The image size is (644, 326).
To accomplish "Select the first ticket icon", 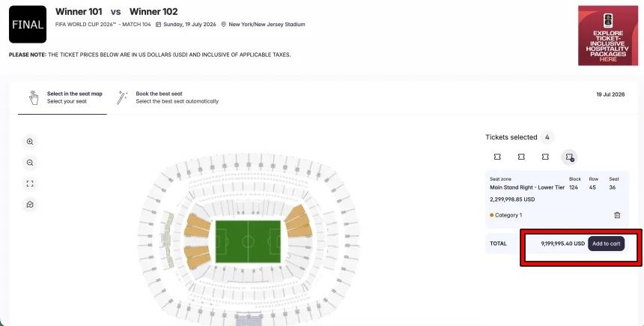I will (x=497, y=157).
